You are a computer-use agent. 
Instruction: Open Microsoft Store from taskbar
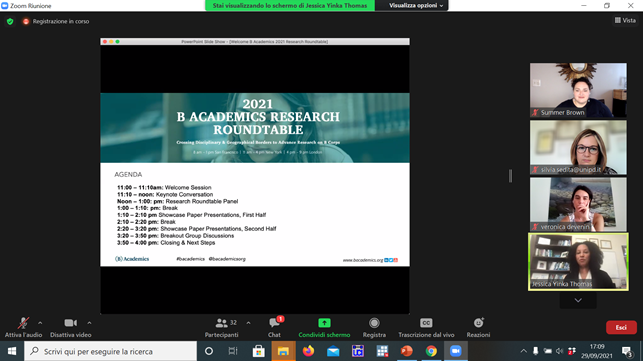click(258, 351)
